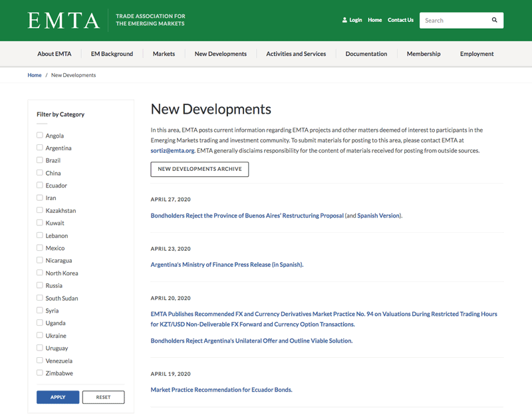Check the Argentina filter checkbox
Screen dimensions: 532x417
tap(39, 148)
